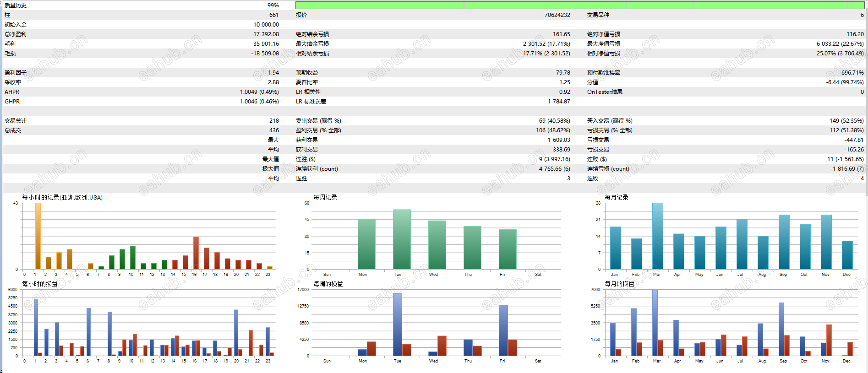Viewport: 868px width, 373px height.
Task: Click the 柱 value 661
Action: [274, 15]
